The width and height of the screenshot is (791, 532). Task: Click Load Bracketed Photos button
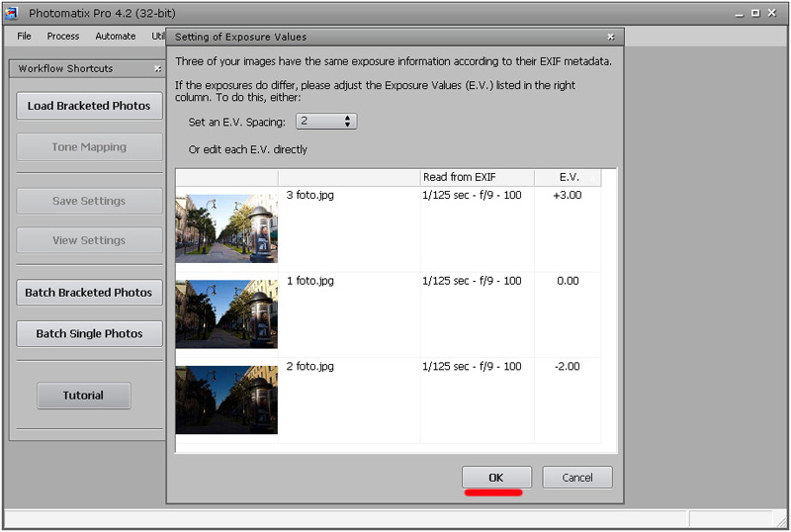pos(89,106)
